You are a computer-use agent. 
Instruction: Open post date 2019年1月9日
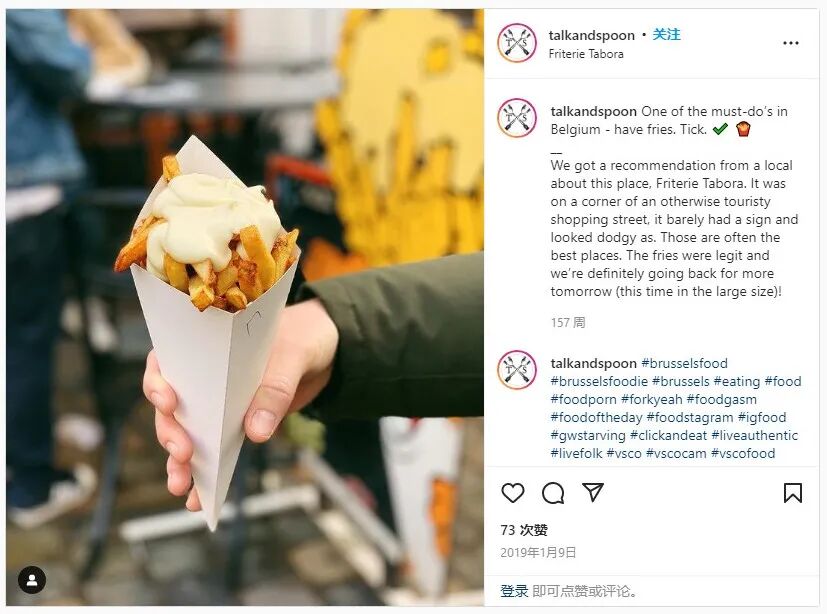pos(538,552)
